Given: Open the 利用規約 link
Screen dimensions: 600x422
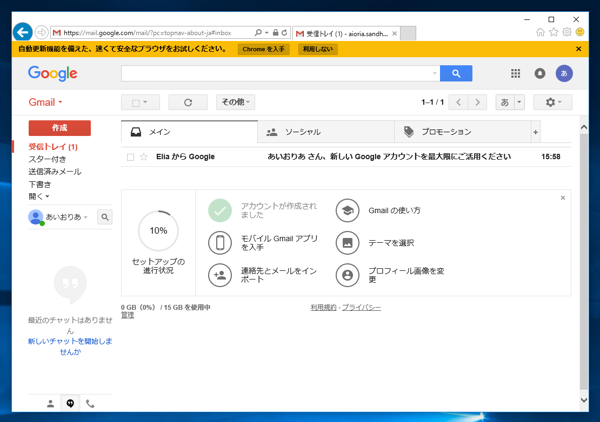Looking at the screenshot, I should coord(324,308).
